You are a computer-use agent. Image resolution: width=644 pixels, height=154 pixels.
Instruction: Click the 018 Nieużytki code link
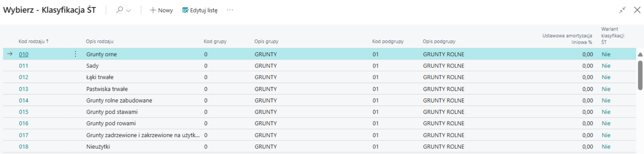(x=24, y=147)
